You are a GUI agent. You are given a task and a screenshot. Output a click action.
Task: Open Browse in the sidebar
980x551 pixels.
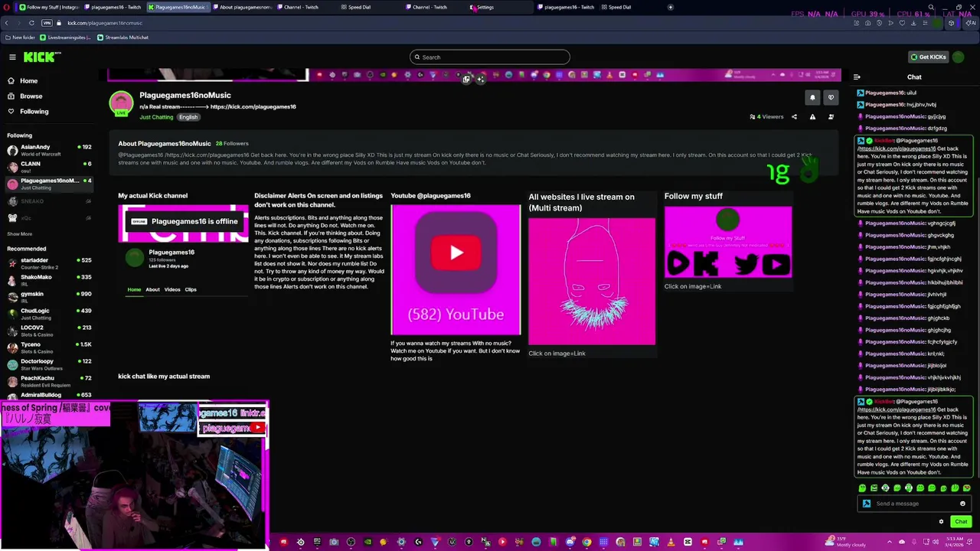pyautogui.click(x=31, y=96)
